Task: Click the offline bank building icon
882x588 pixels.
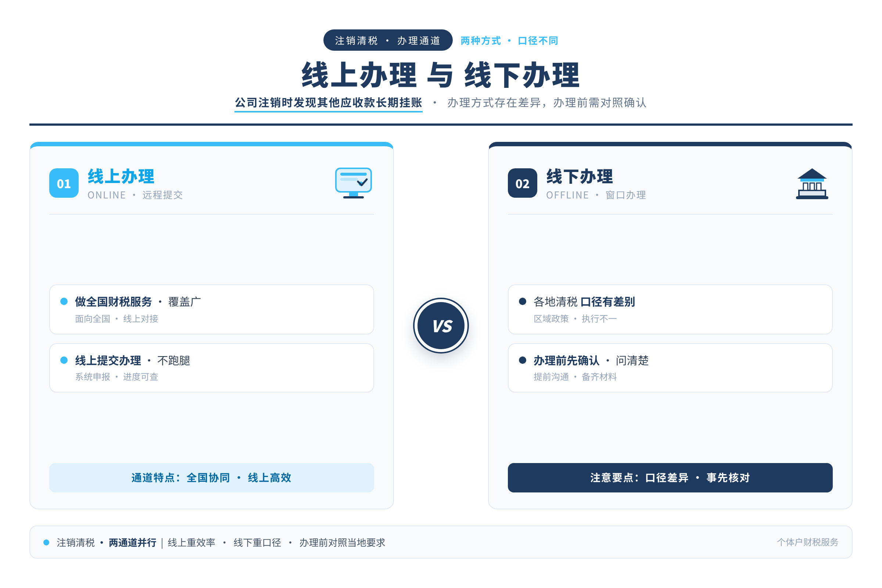Action: (x=812, y=184)
